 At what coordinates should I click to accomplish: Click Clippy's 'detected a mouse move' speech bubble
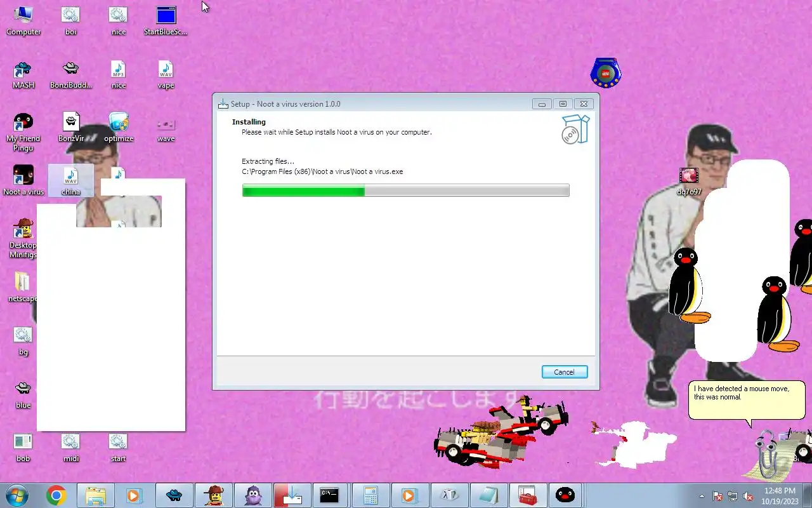click(x=748, y=400)
